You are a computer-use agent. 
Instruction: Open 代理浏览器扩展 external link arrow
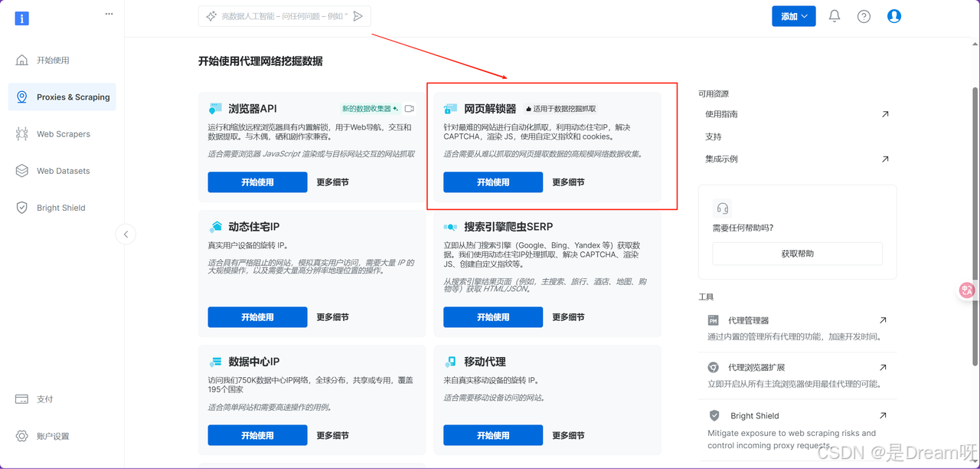point(883,368)
